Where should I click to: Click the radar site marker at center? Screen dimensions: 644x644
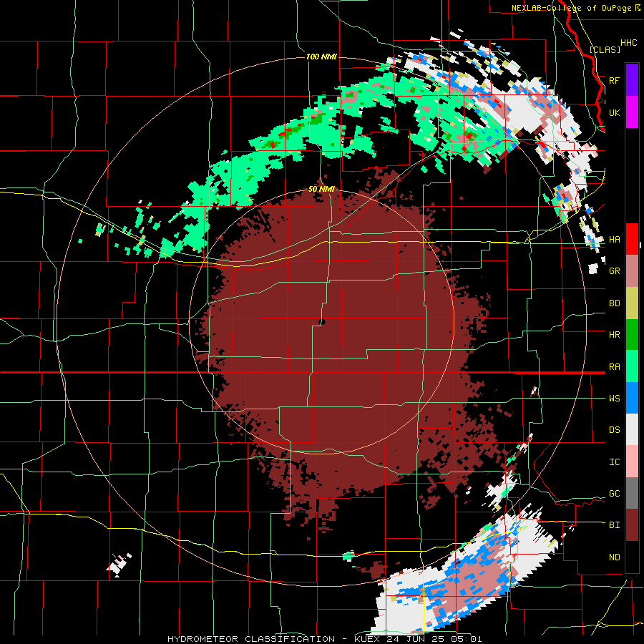coord(321,322)
